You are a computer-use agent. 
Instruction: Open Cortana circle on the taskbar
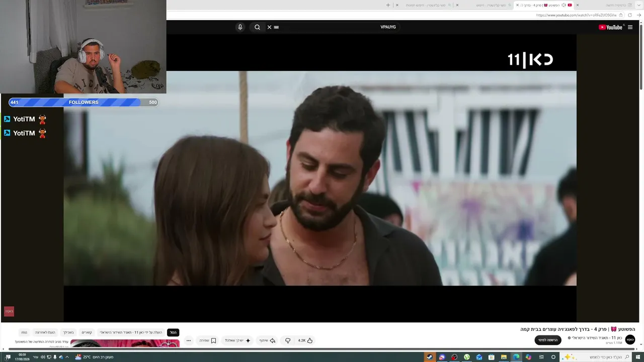coord(553,357)
